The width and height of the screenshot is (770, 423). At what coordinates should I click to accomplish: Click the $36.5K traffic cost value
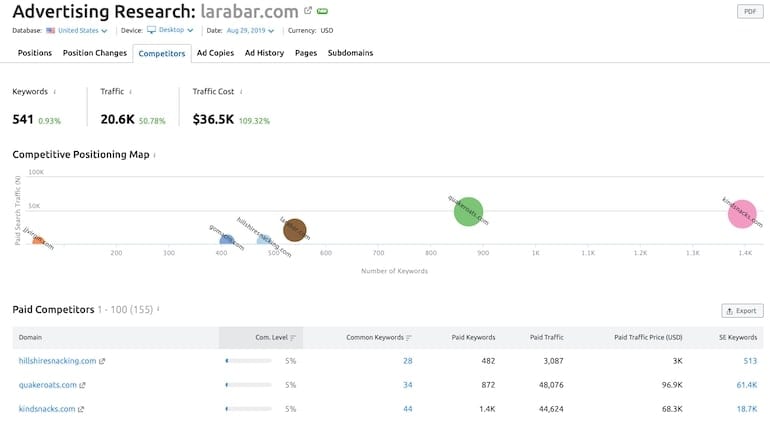point(213,119)
